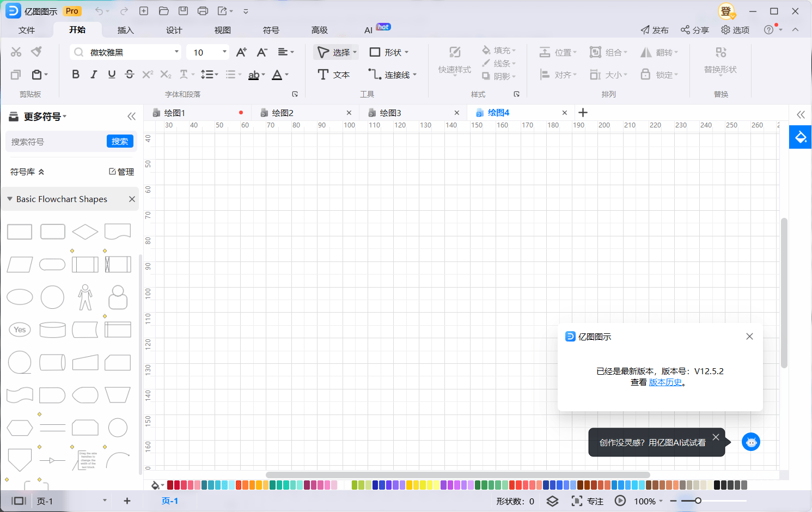Expand the 连接线 connector dropdown
Viewport: 812px width, 512px height.
[x=415, y=75]
